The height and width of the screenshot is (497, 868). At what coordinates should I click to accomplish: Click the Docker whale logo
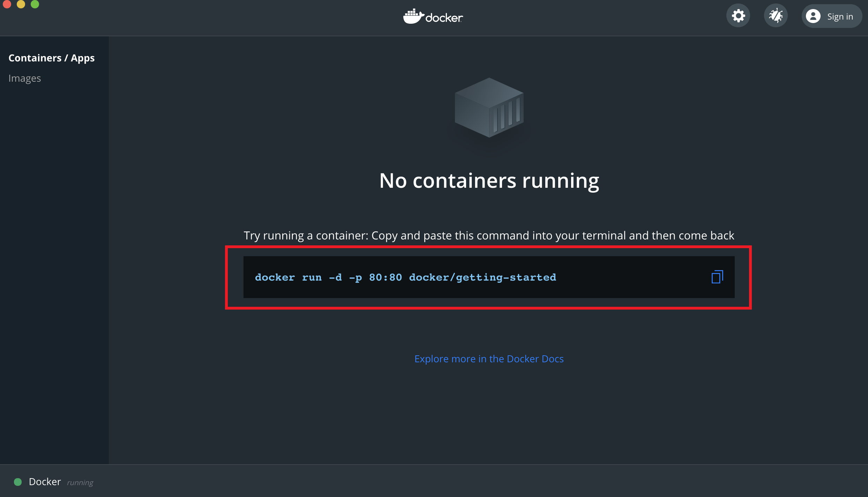[x=433, y=16]
